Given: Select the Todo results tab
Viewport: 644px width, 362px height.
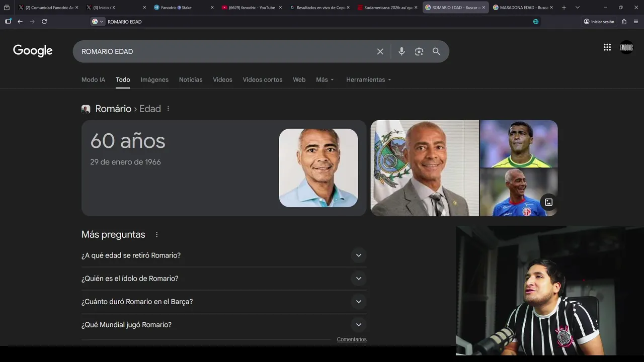Looking at the screenshot, I should (x=123, y=79).
